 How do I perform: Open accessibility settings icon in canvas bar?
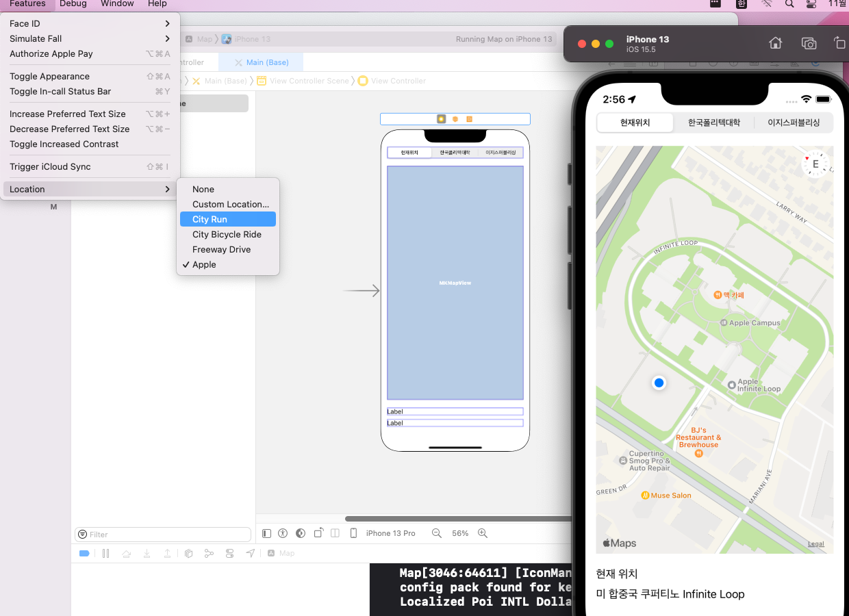(x=283, y=533)
